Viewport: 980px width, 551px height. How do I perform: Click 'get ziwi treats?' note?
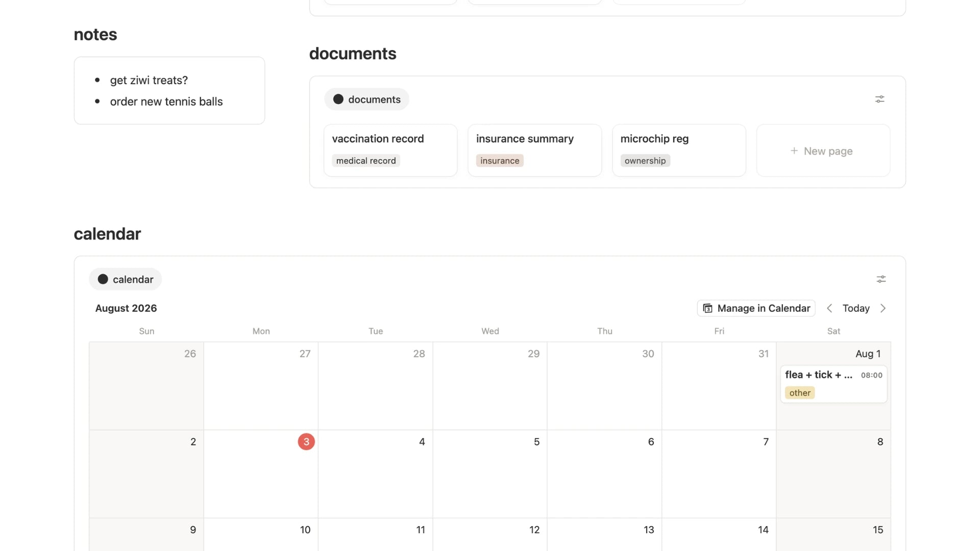(149, 80)
